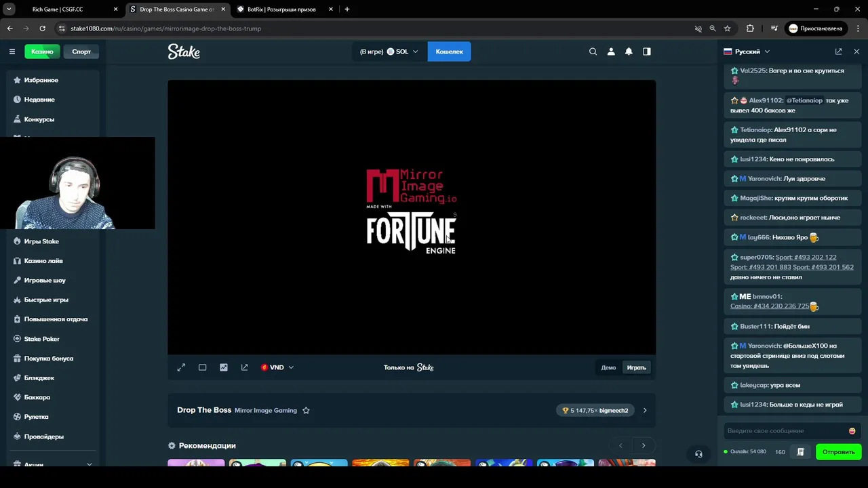Screen dimensions: 868x488
Task: Open Chrome media control icon
Action: pos(774,28)
